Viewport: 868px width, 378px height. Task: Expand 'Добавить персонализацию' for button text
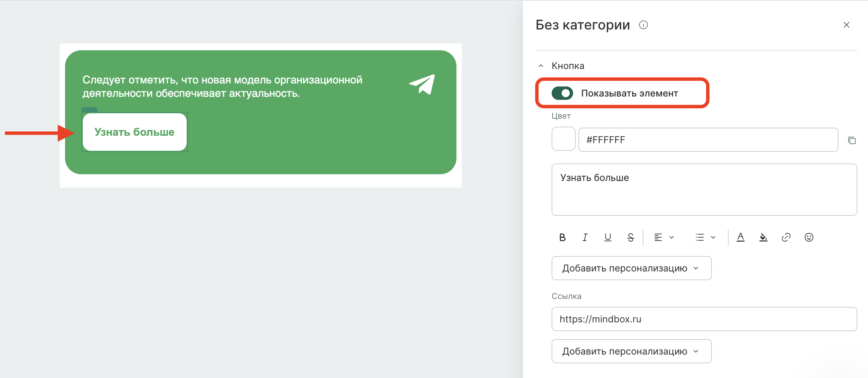tap(631, 268)
